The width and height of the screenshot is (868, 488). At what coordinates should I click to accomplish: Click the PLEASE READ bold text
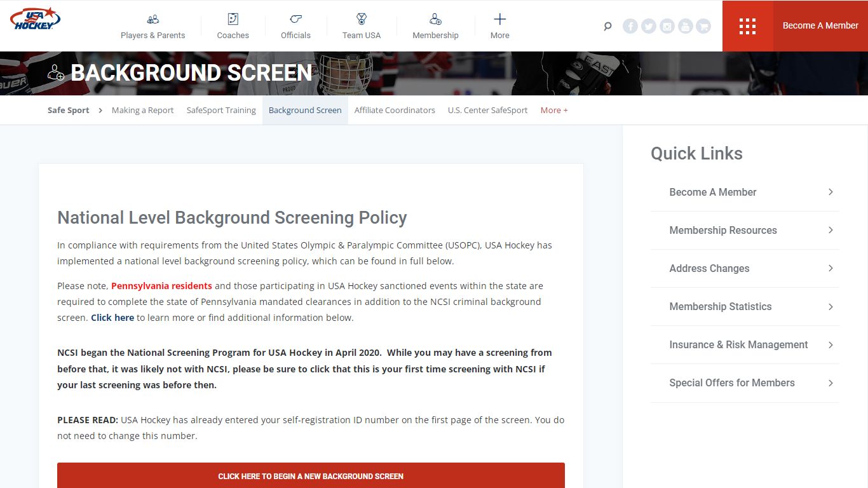click(88, 420)
